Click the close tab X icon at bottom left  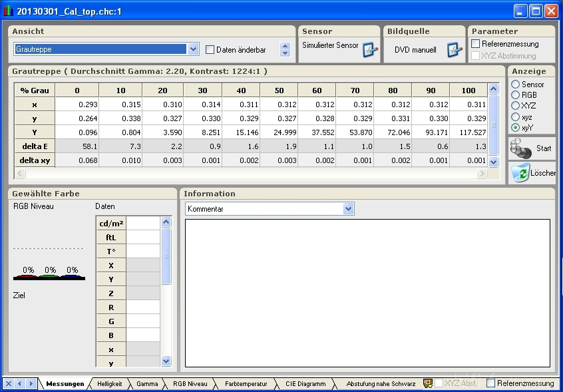9,384
